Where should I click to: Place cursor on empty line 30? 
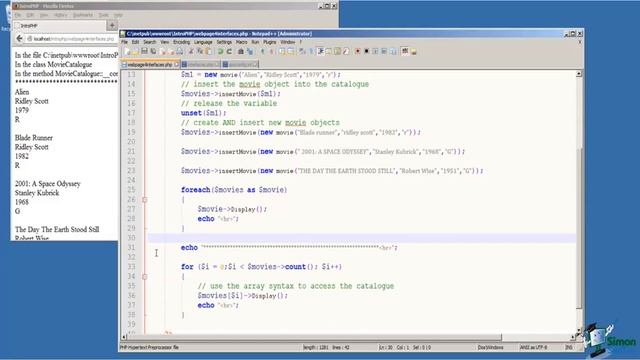(x=362, y=238)
